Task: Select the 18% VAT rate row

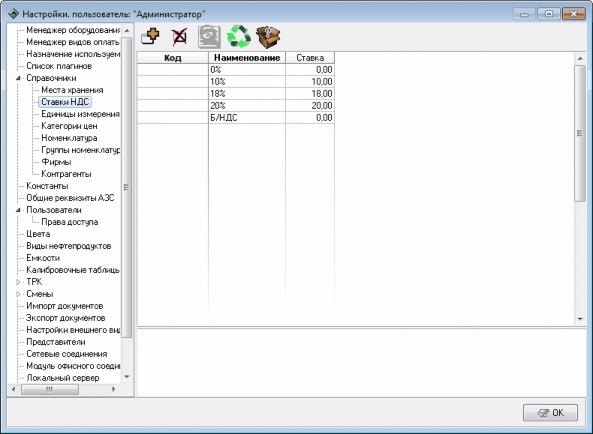Action: [x=236, y=94]
